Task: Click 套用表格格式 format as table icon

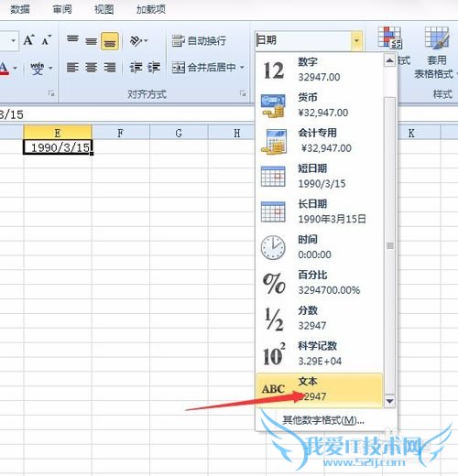Action: tap(437, 38)
